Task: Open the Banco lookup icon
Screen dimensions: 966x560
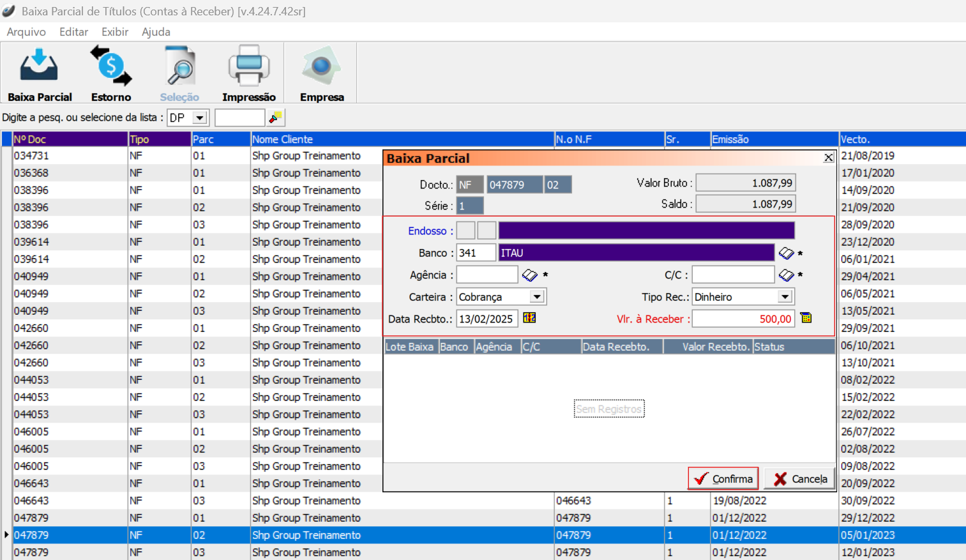Action: pos(786,254)
